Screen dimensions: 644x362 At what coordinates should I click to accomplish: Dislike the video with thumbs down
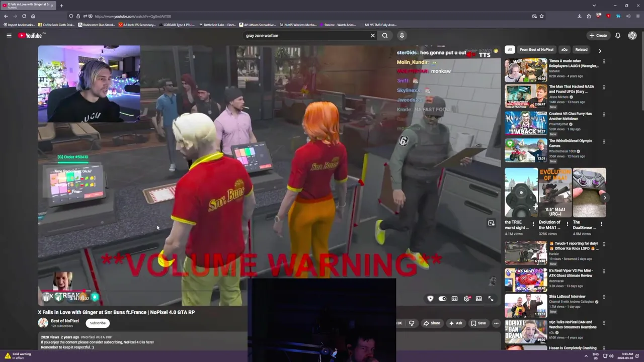click(412, 323)
